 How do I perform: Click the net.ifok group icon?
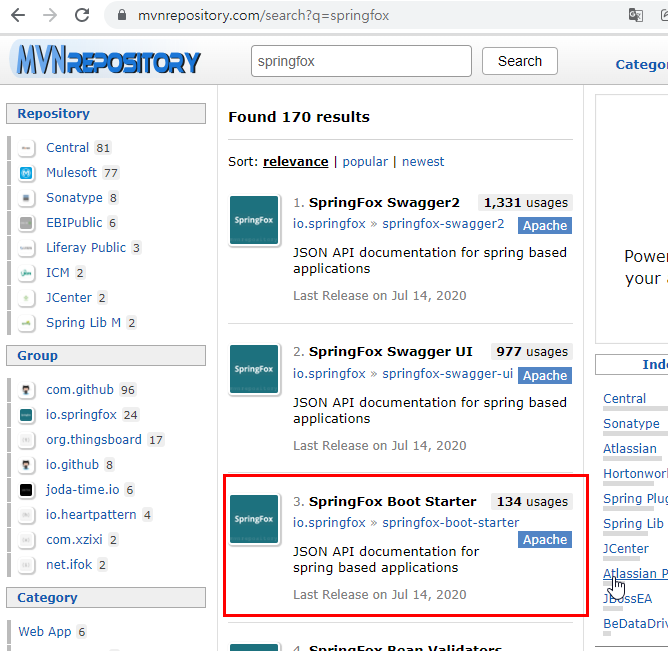click(26, 565)
